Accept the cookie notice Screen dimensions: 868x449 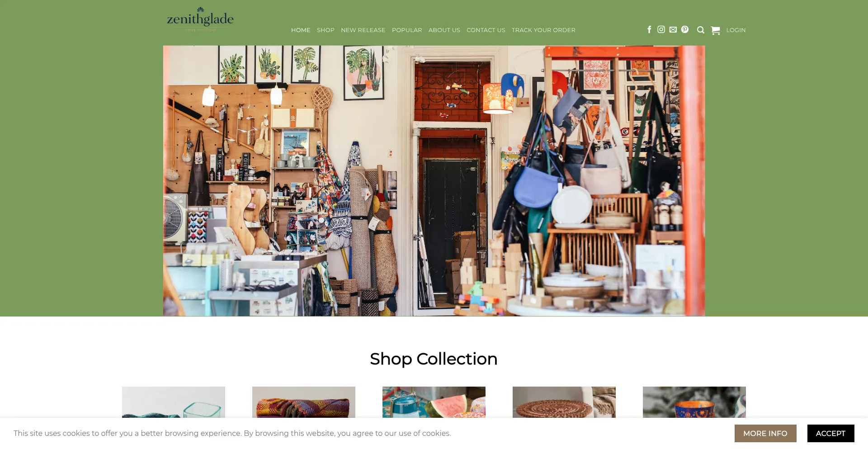pyautogui.click(x=830, y=433)
